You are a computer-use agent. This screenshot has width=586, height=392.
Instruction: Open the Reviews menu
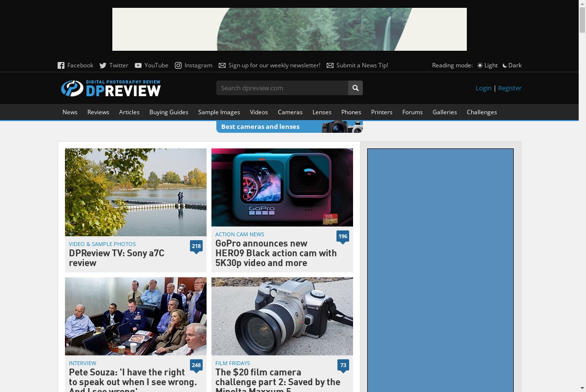click(98, 112)
